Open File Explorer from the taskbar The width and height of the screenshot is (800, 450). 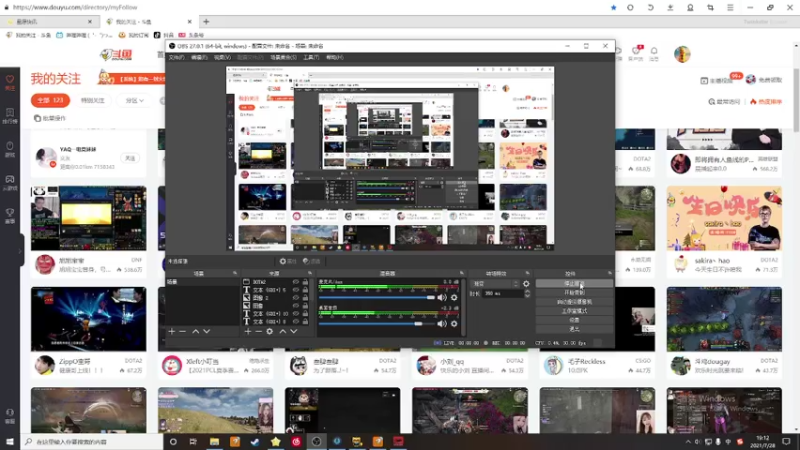tap(214, 442)
